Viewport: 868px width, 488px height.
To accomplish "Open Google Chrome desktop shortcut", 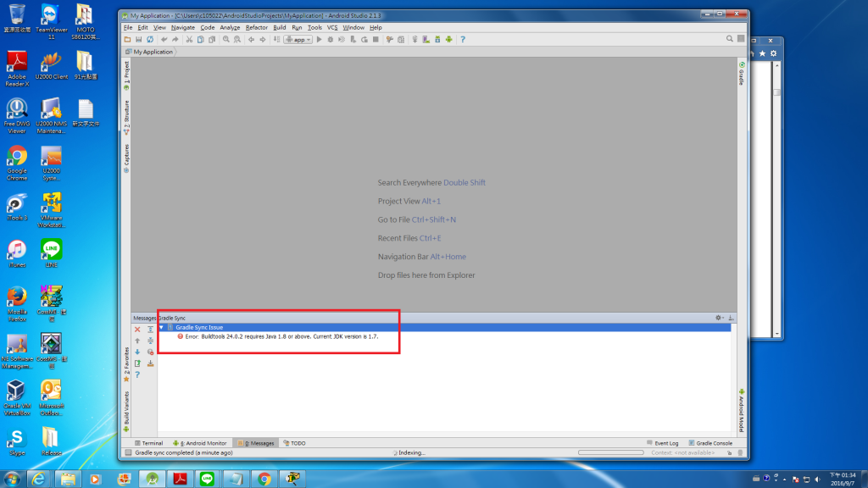I will point(17,164).
